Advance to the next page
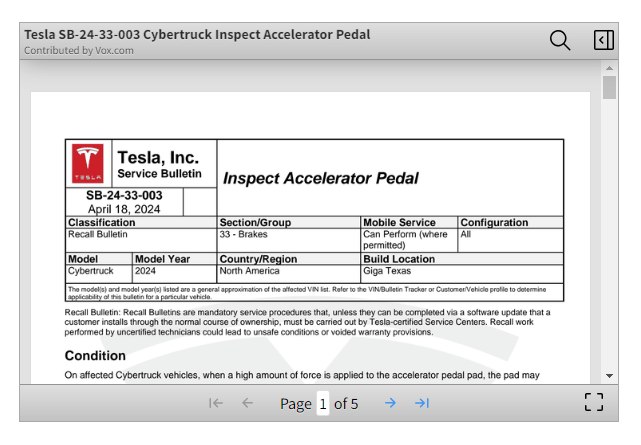The width and height of the screenshot is (641, 445). click(x=390, y=403)
